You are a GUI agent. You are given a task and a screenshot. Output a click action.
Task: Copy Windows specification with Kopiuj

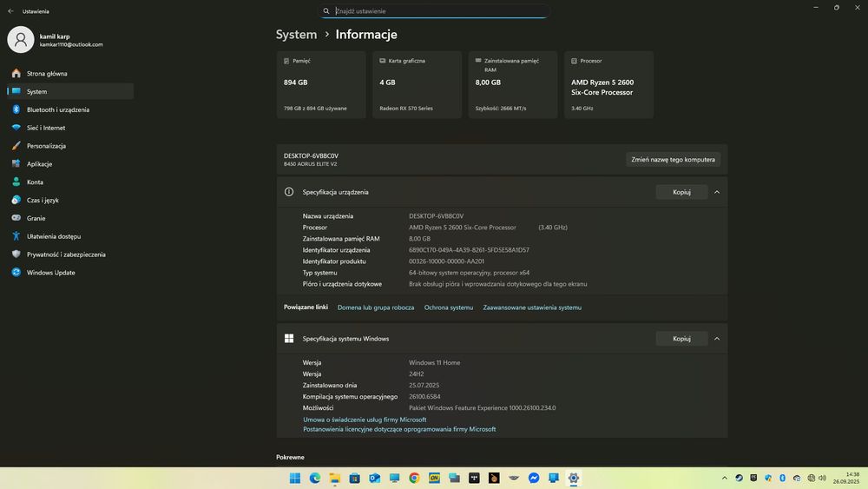[x=681, y=339]
